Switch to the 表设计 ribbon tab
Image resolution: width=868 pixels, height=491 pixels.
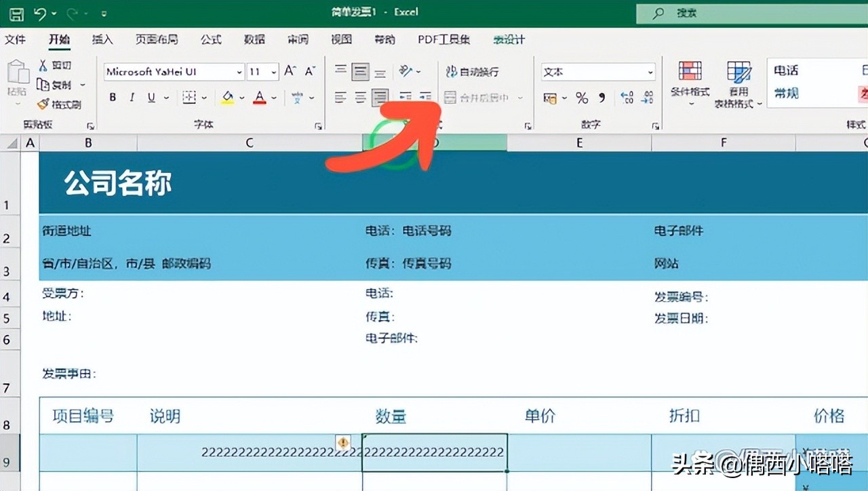click(x=509, y=39)
